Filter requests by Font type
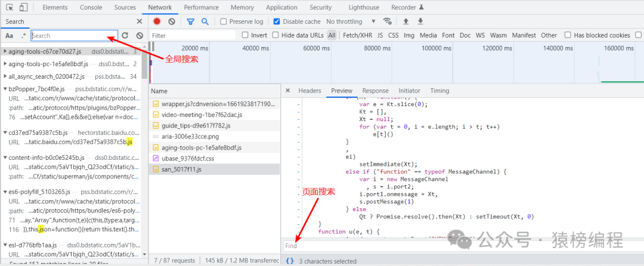 448,35
